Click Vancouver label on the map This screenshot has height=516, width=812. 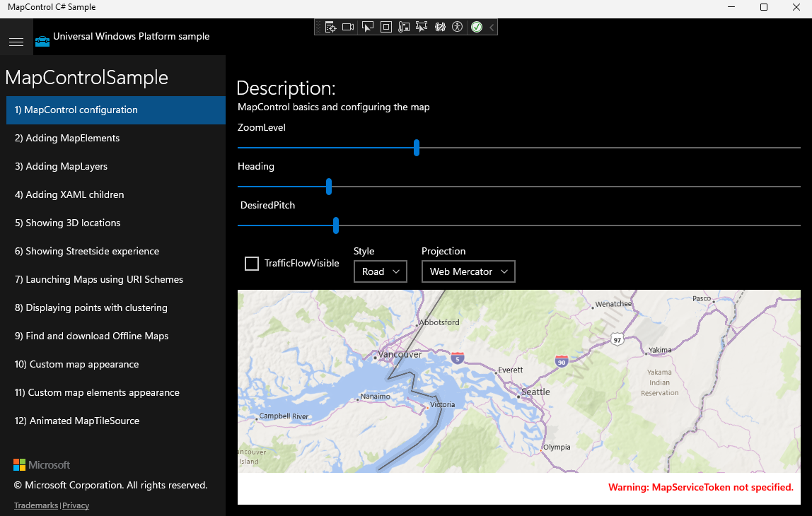pos(399,355)
